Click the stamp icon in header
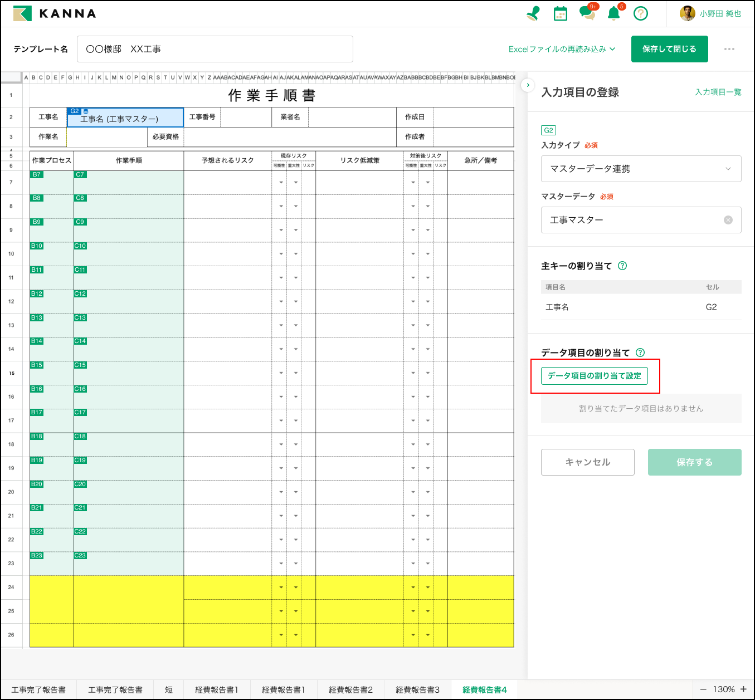This screenshot has height=700, width=755. tap(533, 13)
